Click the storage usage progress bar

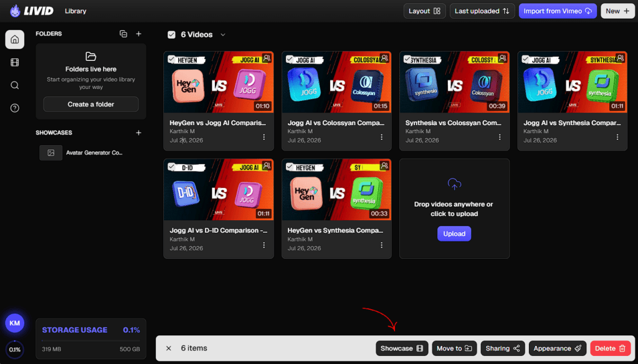point(91,340)
